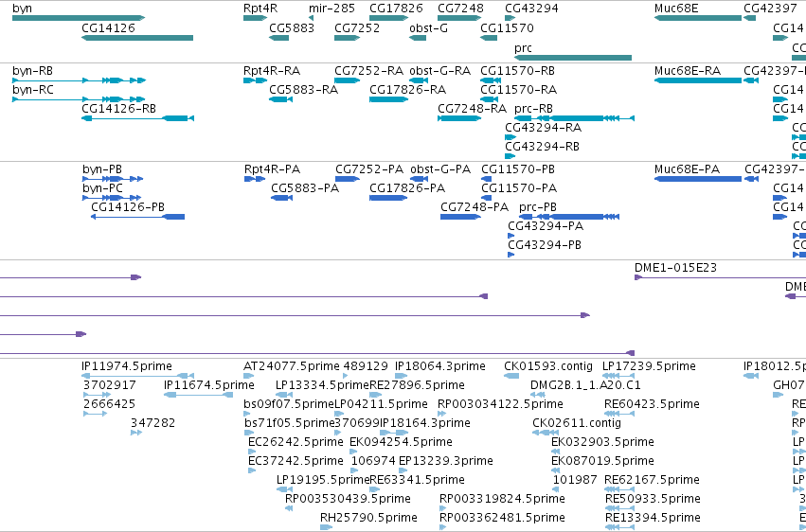Click the DME1-015E23 clone feature
The height and width of the screenshot is (532, 806).
tap(720, 277)
